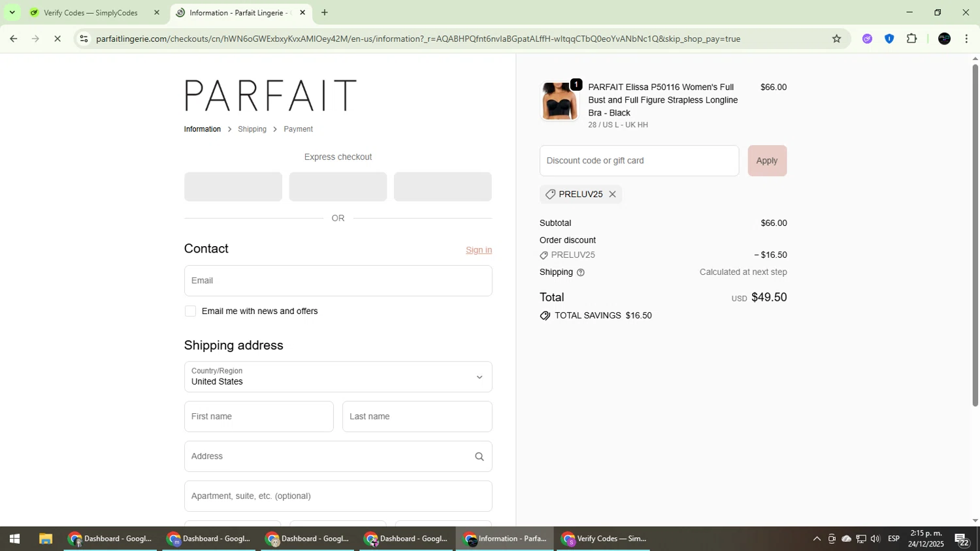Click the total price $49.50
Image resolution: width=980 pixels, height=551 pixels.
point(769,298)
